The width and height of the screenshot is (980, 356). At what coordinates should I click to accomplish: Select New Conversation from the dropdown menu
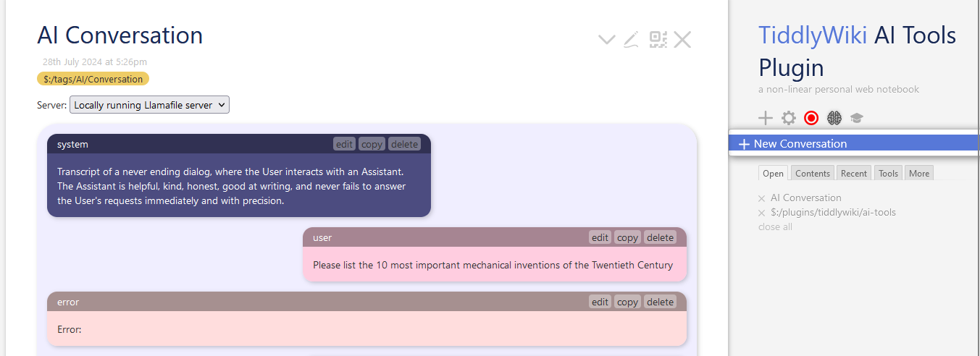coord(800,144)
